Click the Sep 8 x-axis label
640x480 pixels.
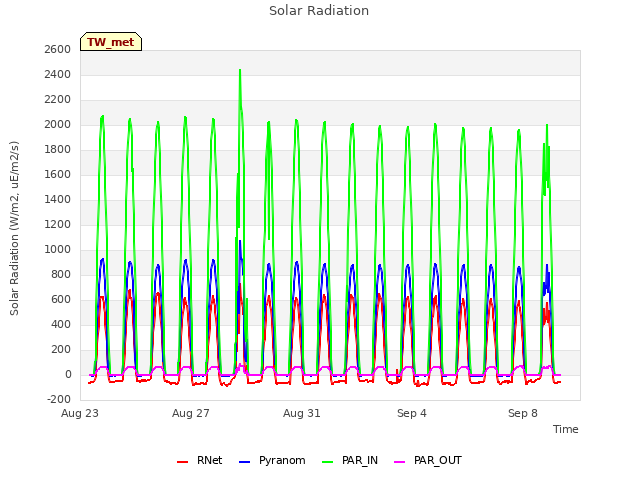coord(523,413)
